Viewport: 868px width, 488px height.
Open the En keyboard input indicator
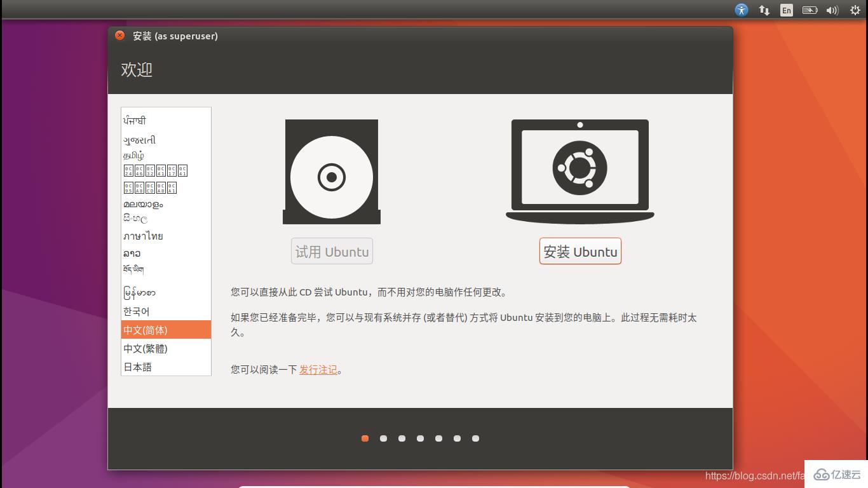point(787,10)
